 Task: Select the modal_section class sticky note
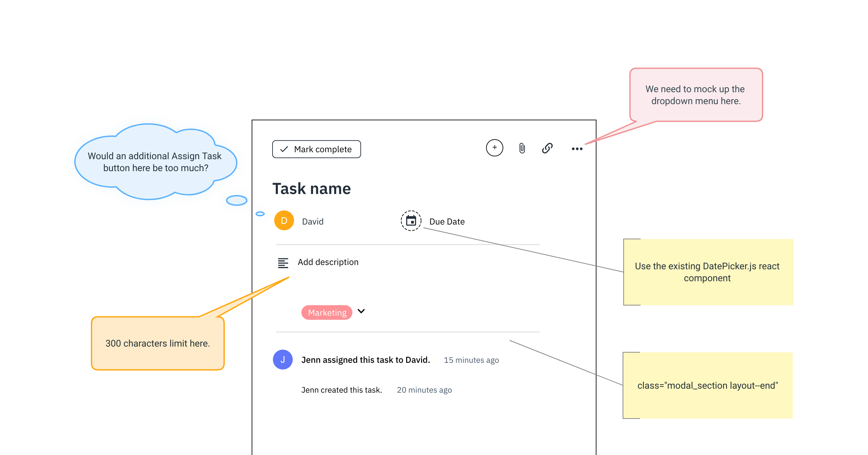tap(708, 385)
